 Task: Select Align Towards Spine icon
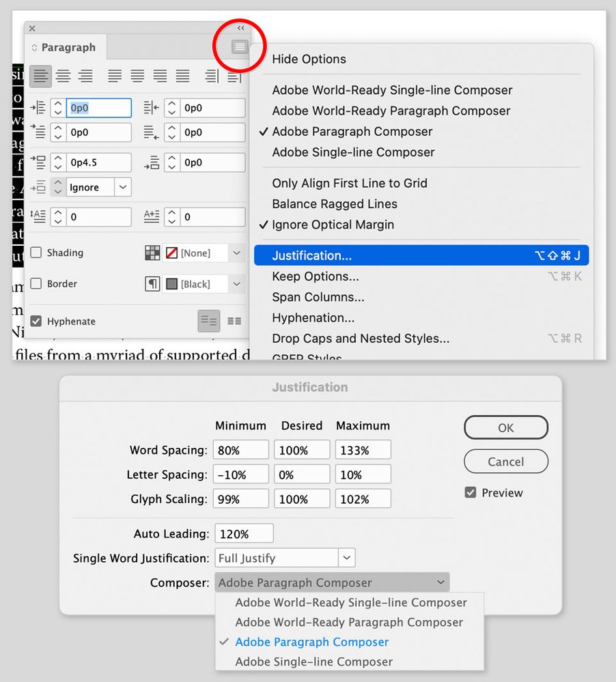coord(212,76)
